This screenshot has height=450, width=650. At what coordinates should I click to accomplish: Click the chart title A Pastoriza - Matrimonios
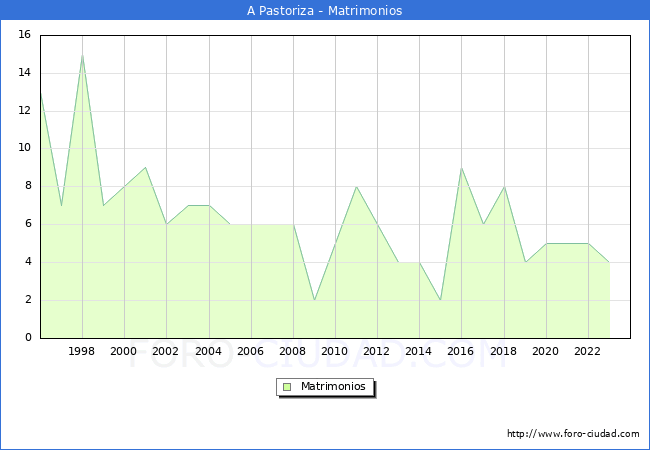324,11
